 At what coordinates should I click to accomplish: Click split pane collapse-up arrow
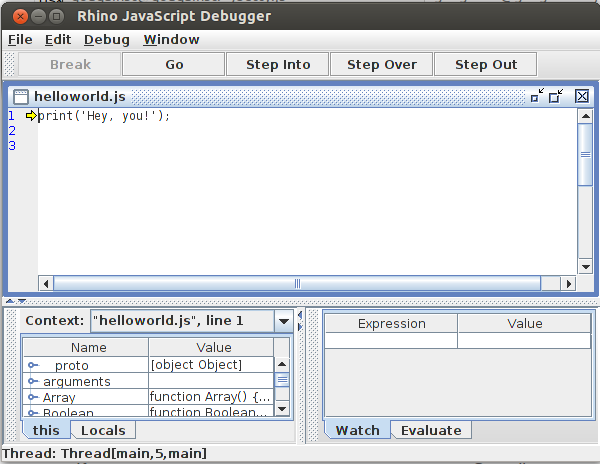[10, 301]
